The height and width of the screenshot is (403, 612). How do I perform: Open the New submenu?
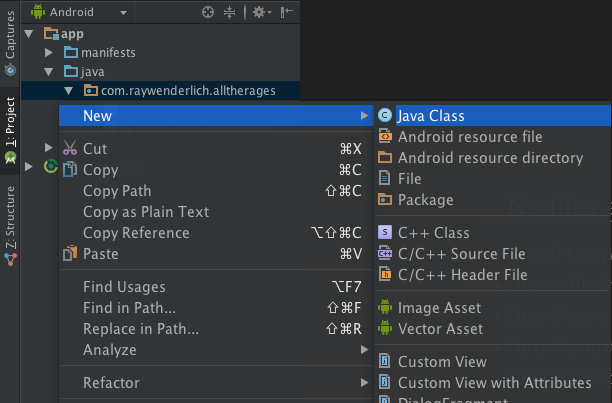[216, 115]
